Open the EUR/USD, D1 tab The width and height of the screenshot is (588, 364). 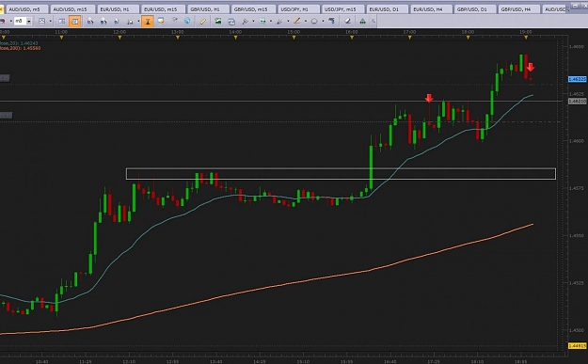click(387, 9)
